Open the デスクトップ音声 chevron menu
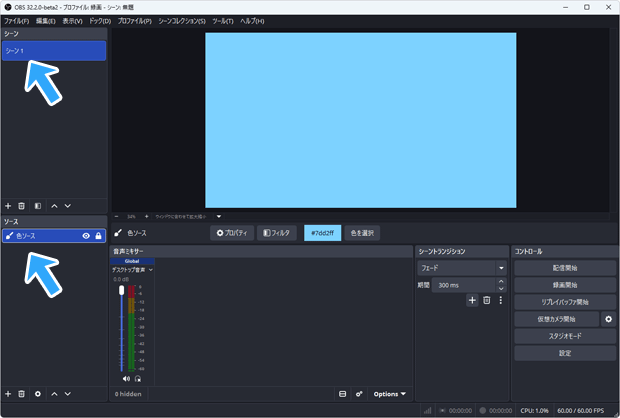The image size is (620, 418). 150,270
